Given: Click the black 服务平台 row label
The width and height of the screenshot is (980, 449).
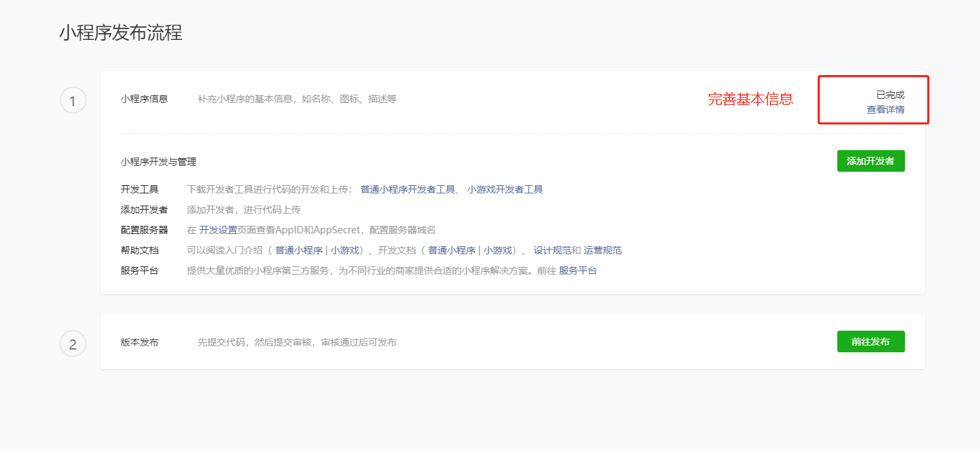Looking at the screenshot, I should coord(139,270).
